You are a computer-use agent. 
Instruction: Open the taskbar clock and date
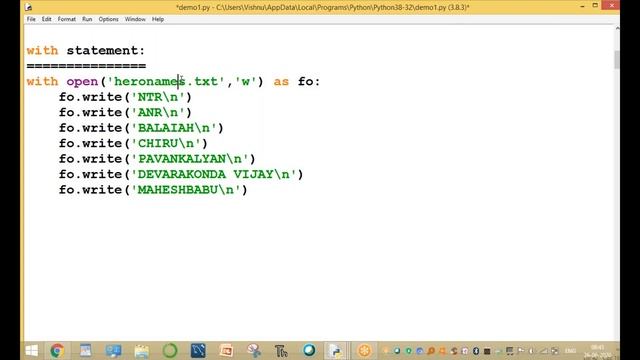[x=597, y=351]
